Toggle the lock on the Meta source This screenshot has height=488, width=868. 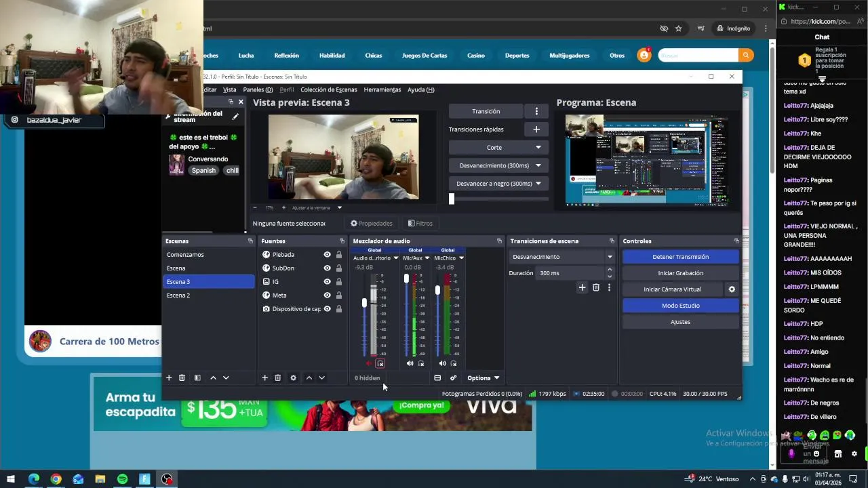point(338,295)
